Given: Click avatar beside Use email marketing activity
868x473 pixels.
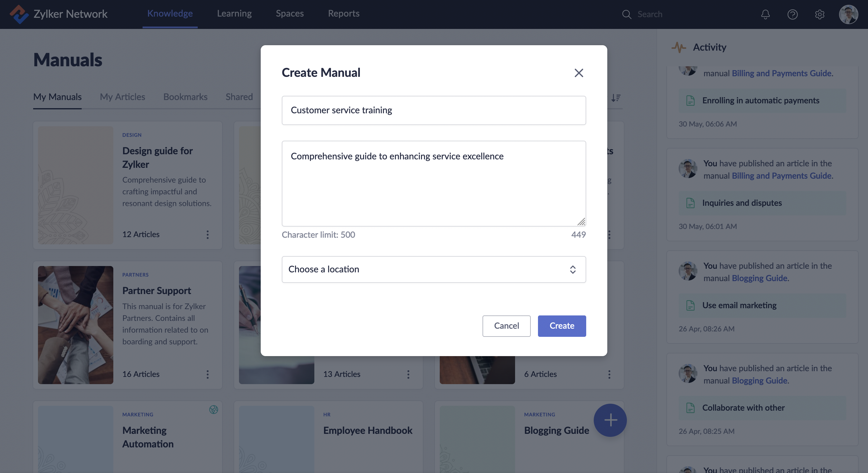Looking at the screenshot, I should pos(688,271).
